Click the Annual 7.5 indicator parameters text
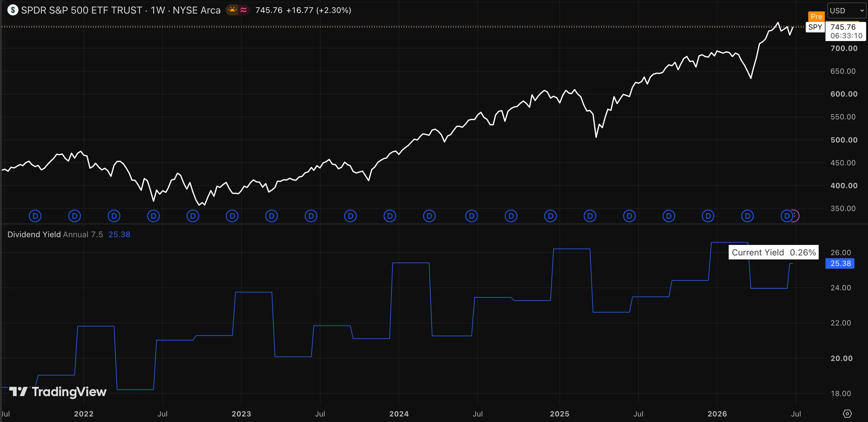Image resolution: width=868 pixels, height=422 pixels. (83, 234)
